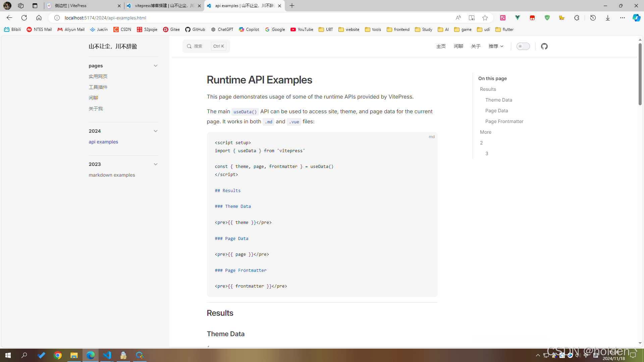Open the Study bookmarks folder
The image size is (644, 362).
click(424, 29)
